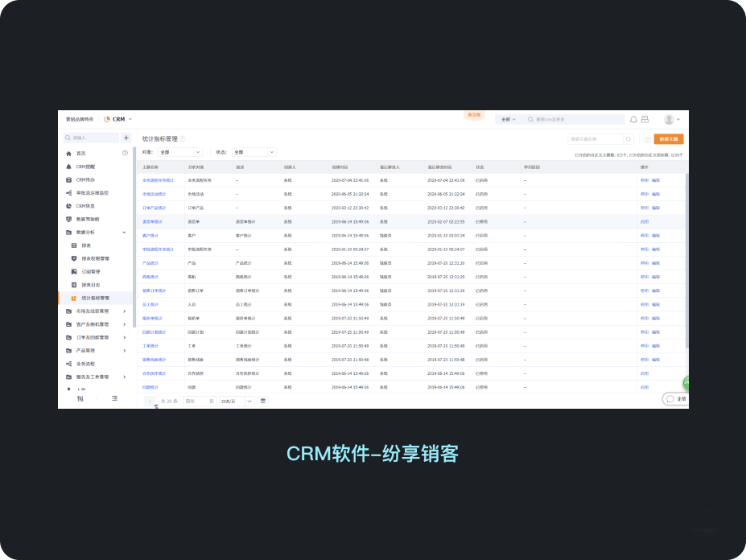The image size is (746, 560).
Task: Open the CRM app switcher dropdown arrow
Action: (130, 119)
